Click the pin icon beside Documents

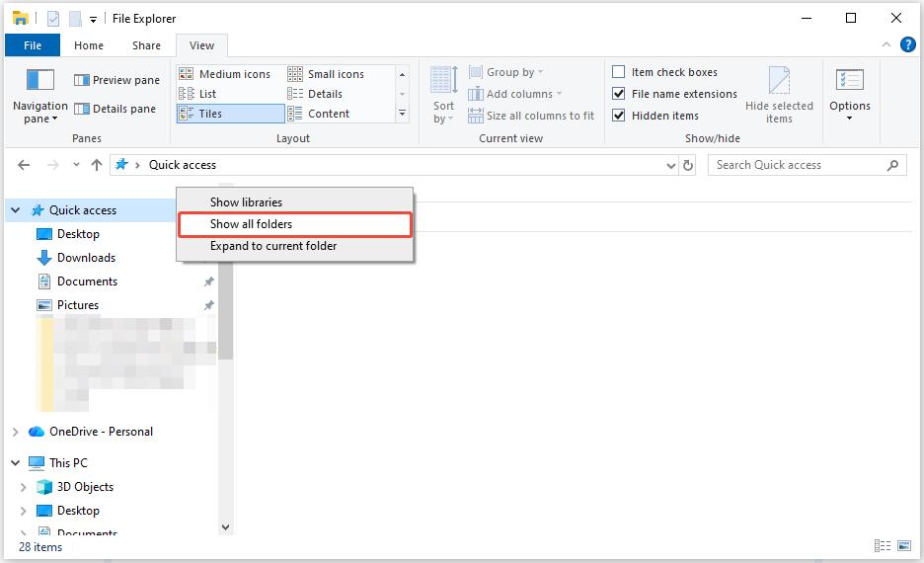[x=208, y=281]
